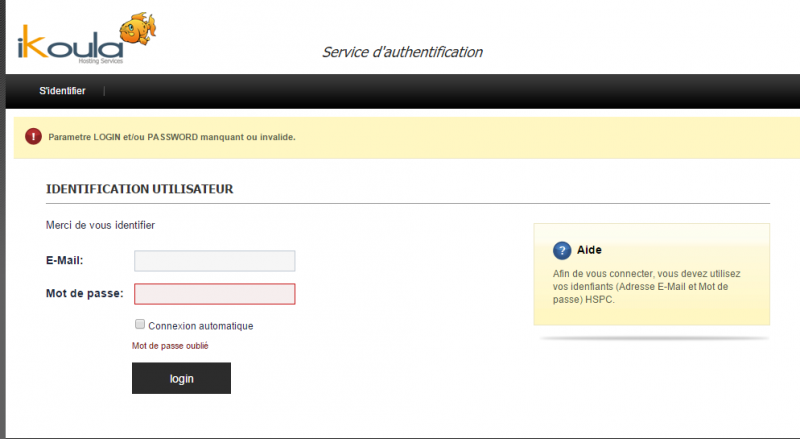Click the orange goldfish mascot icon
This screenshot has width=800, height=439.
tap(136, 28)
